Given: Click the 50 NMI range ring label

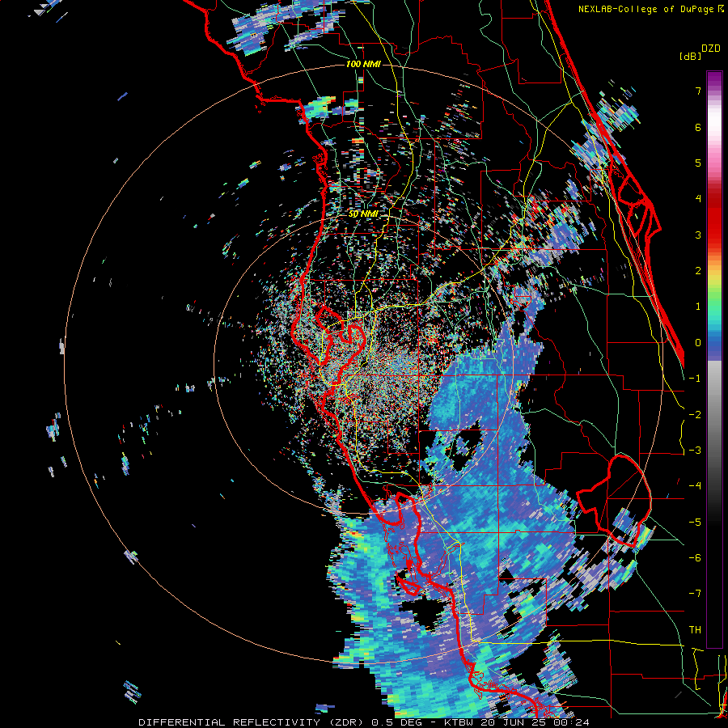Looking at the screenshot, I should 363,214.
